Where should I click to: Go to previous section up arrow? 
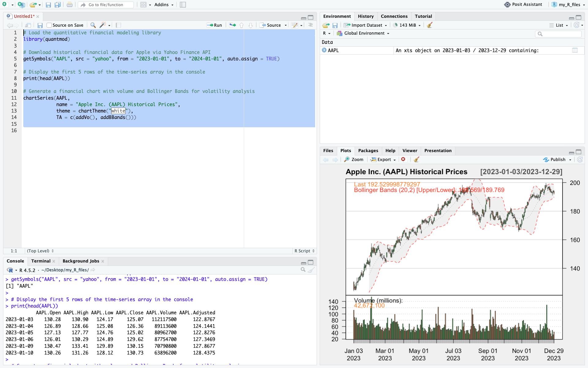(x=242, y=25)
